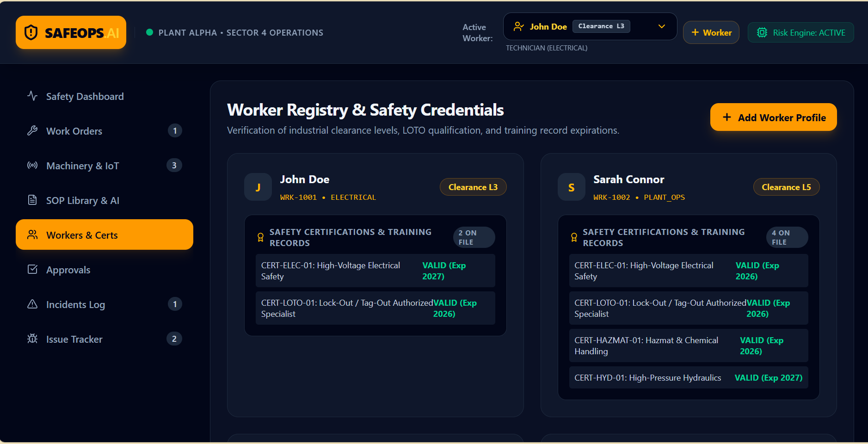Viewport: 868px width, 444px height.
Task: Click the Clearance L3 tag in header selector
Action: click(x=601, y=26)
